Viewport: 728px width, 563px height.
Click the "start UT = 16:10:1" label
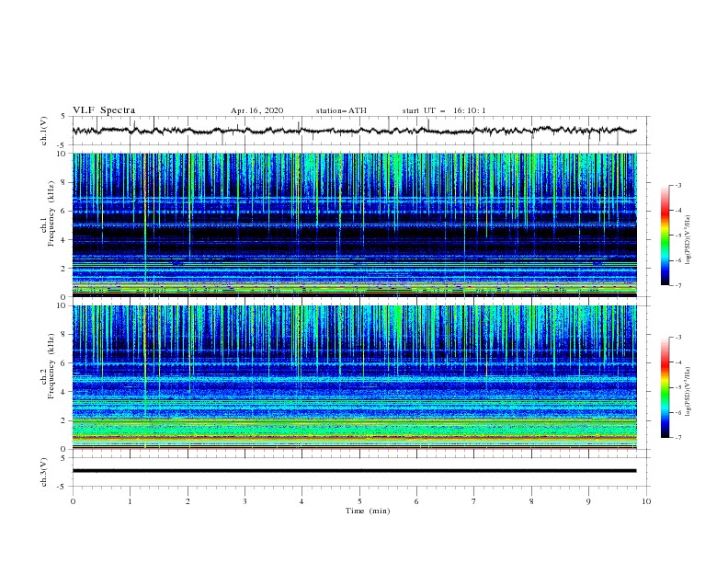coord(444,110)
